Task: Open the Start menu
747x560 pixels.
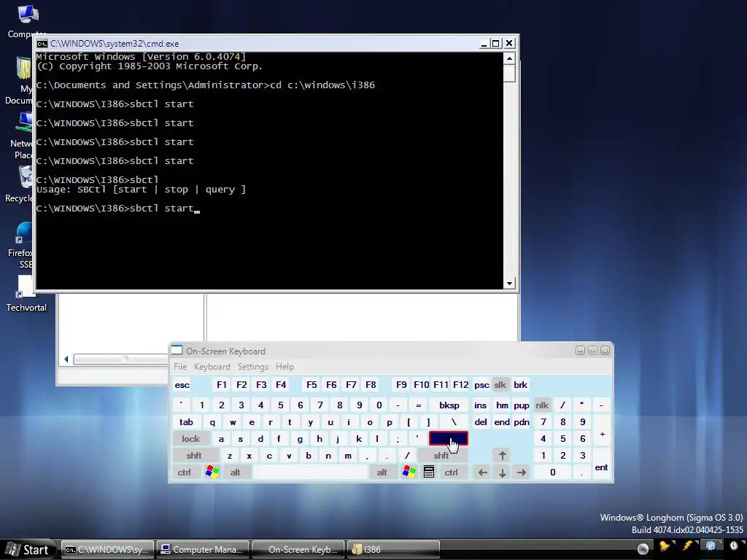Action: click(28, 550)
